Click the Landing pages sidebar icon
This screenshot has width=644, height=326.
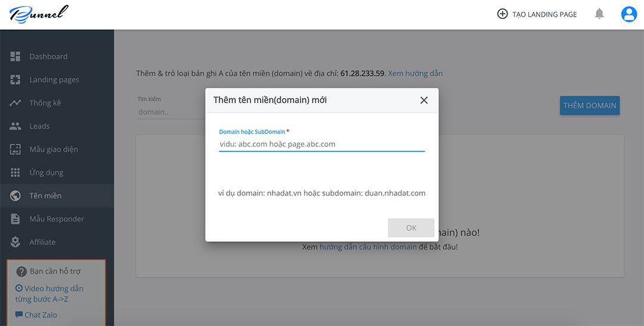click(16, 80)
